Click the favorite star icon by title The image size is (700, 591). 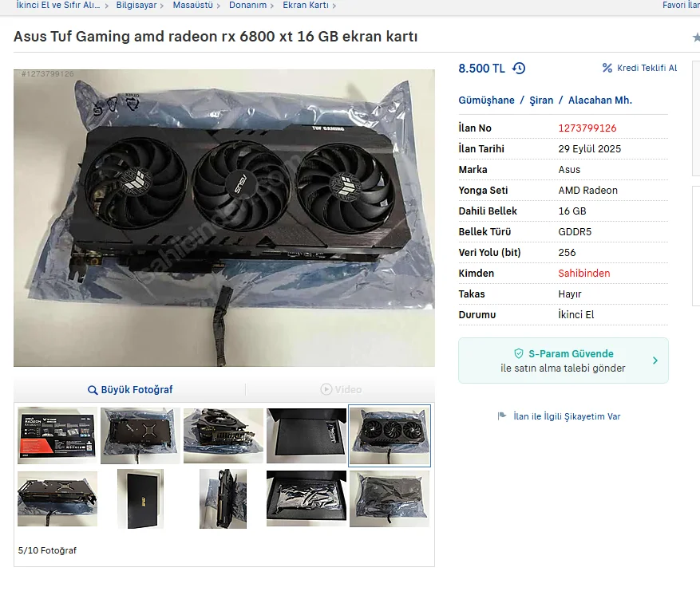[x=697, y=37]
